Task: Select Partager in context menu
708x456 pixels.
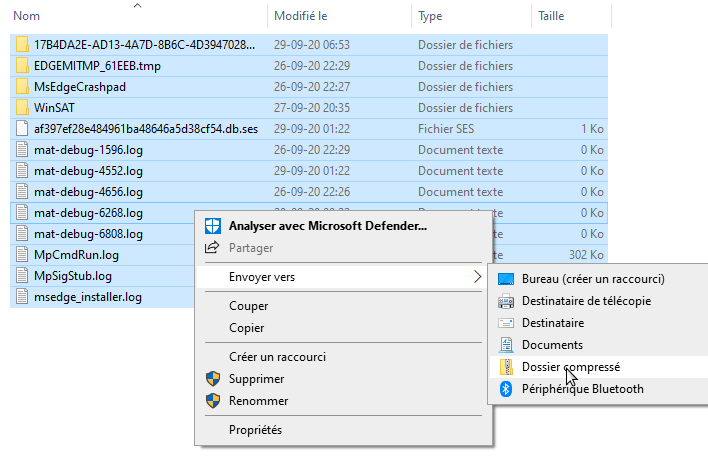Action: [x=344, y=248]
